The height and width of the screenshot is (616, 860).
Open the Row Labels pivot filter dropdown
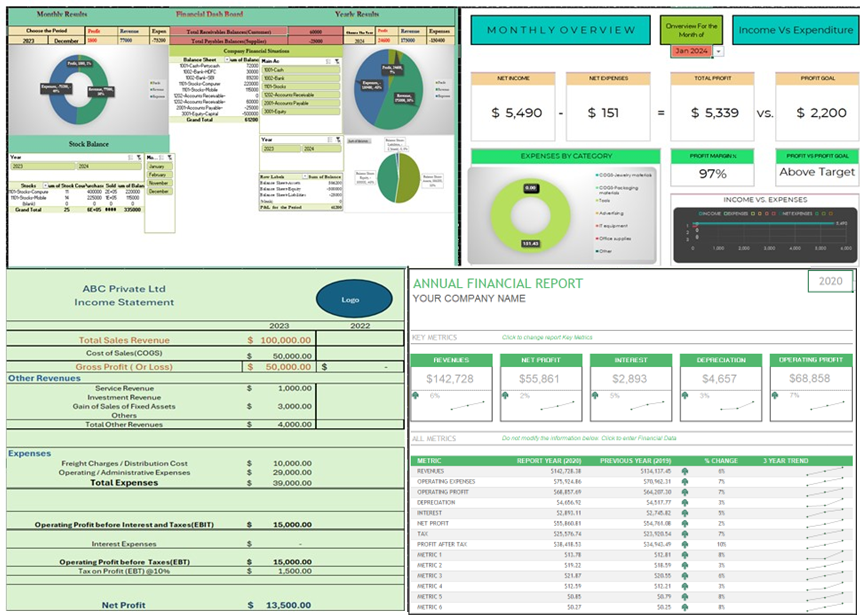click(x=303, y=177)
